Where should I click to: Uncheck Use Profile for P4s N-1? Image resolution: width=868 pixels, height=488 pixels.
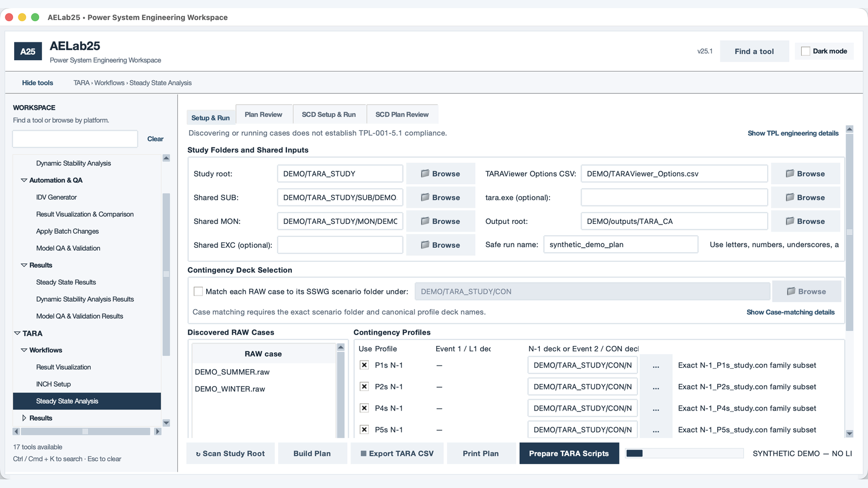click(365, 408)
